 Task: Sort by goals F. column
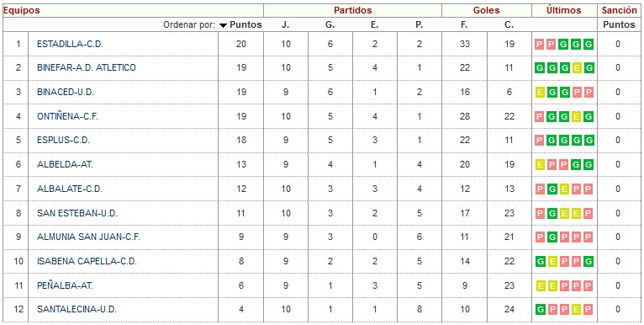pyautogui.click(x=464, y=24)
